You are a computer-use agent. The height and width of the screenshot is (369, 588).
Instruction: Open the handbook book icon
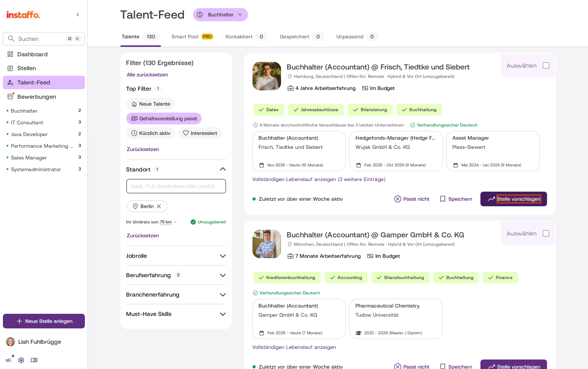[34, 360]
